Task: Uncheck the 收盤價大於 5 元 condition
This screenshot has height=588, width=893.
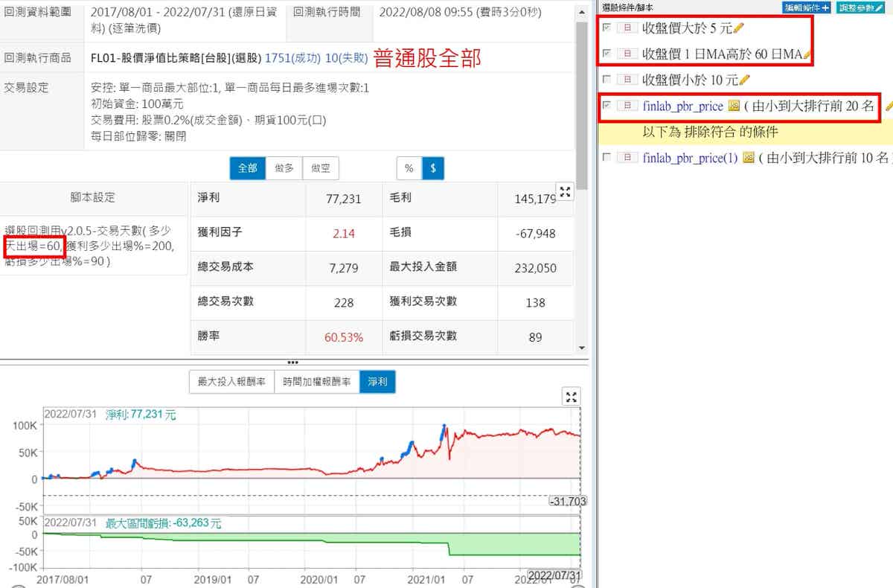Action: click(607, 28)
